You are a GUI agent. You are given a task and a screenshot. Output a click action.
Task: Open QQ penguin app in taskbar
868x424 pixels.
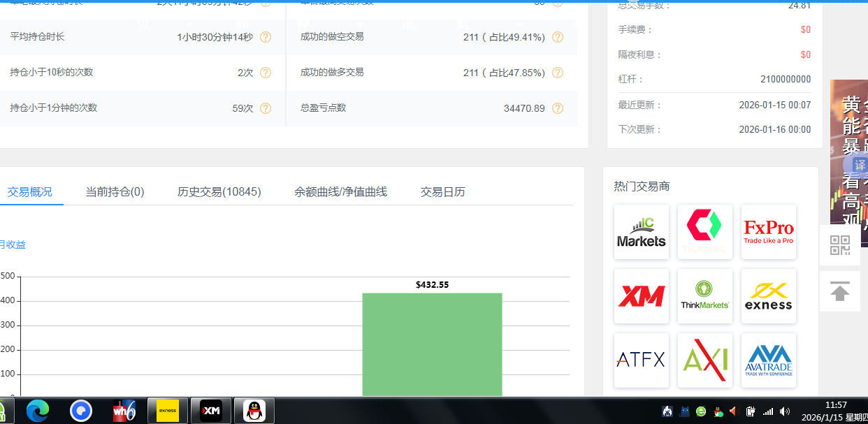tap(254, 411)
